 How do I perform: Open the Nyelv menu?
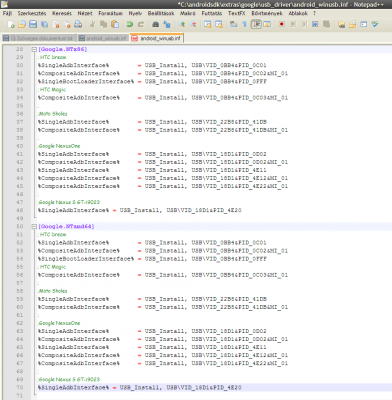point(135,13)
